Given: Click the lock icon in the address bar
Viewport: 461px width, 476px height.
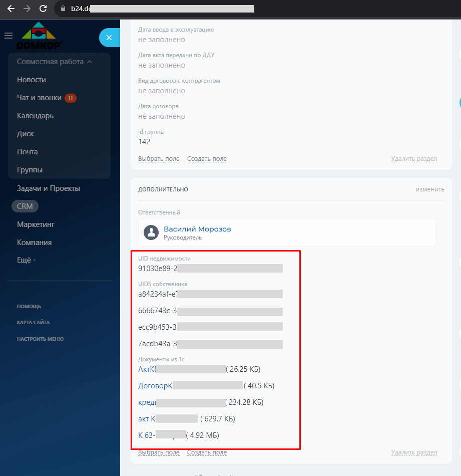Looking at the screenshot, I should pos(63,9).
